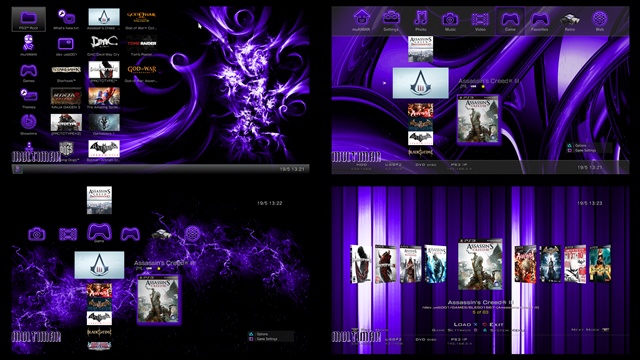Open the Web globe column in the top icon bar
640x360 pixels.
600,19
